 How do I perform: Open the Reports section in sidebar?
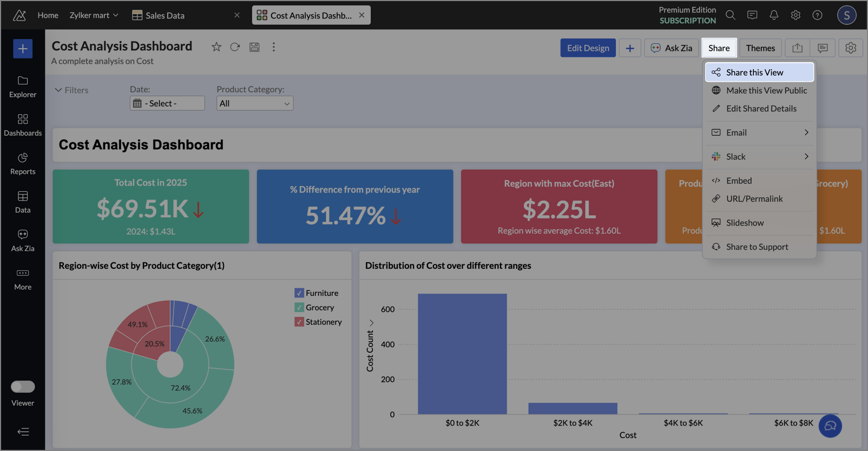point(23,163)
